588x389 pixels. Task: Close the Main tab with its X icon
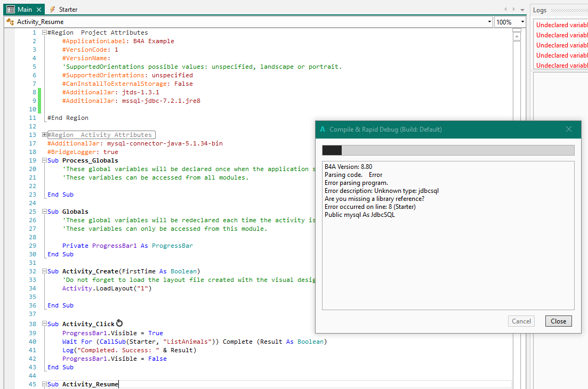tap(39, 10)
